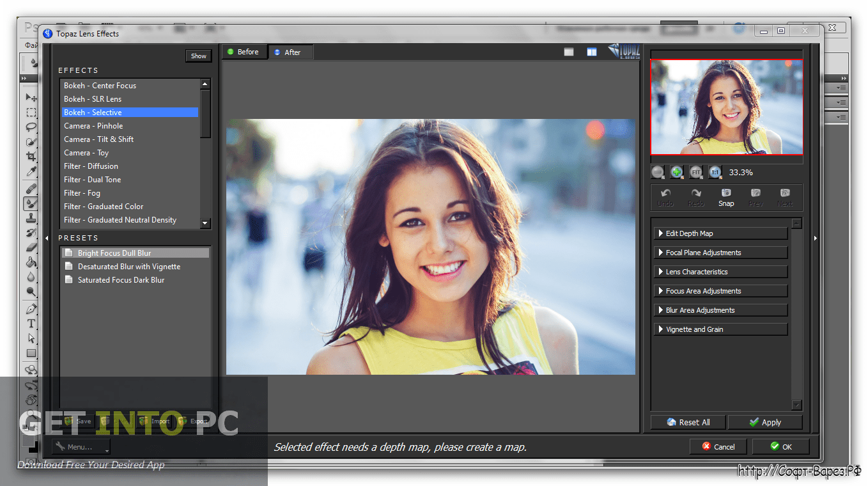This screenshot has height=486, width=868.
Task: Switch to single view layout icon
Action: click(569, 52)
